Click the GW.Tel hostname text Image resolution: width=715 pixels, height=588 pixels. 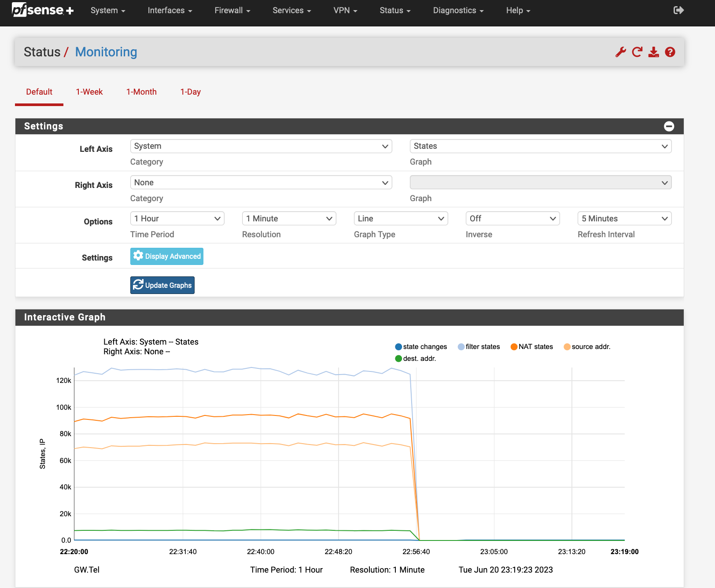(x=87, y=570)
